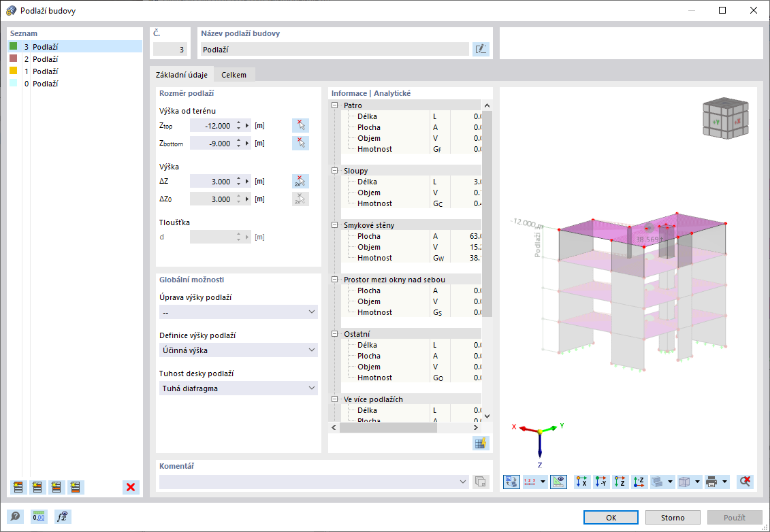Viewport: 770px width, 532px height.
Task: Toggle view synchronization icon in preview toolbar
Action: [511, 482]
